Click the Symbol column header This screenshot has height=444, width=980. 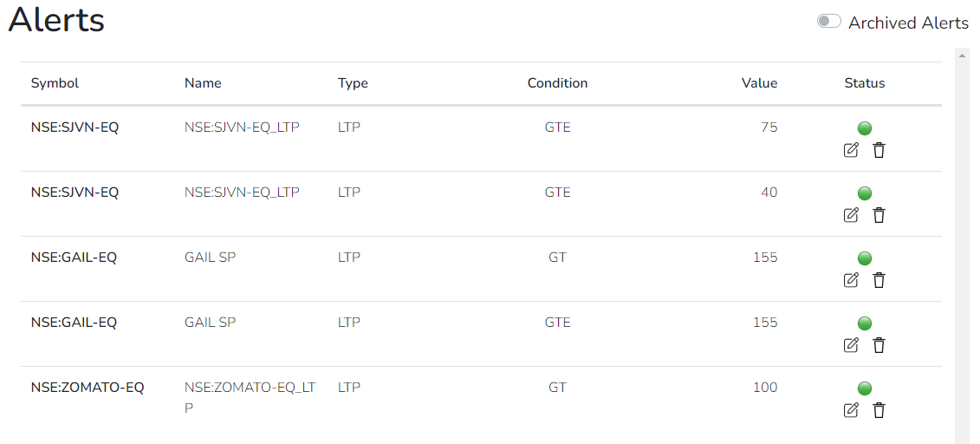[x=55, y=83]
